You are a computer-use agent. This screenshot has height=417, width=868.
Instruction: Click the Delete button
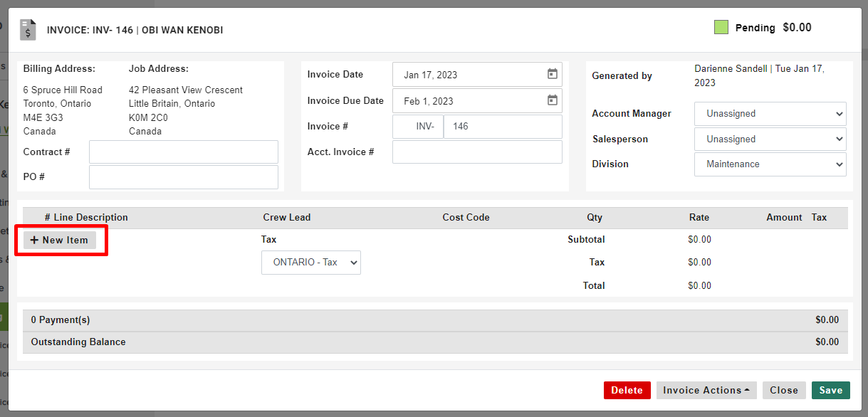[627, 390]
